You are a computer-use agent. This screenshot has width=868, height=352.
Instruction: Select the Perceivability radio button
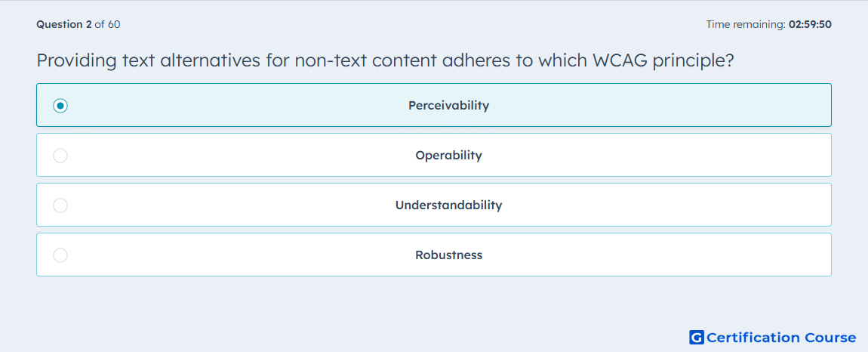click(x=60, y=105)
